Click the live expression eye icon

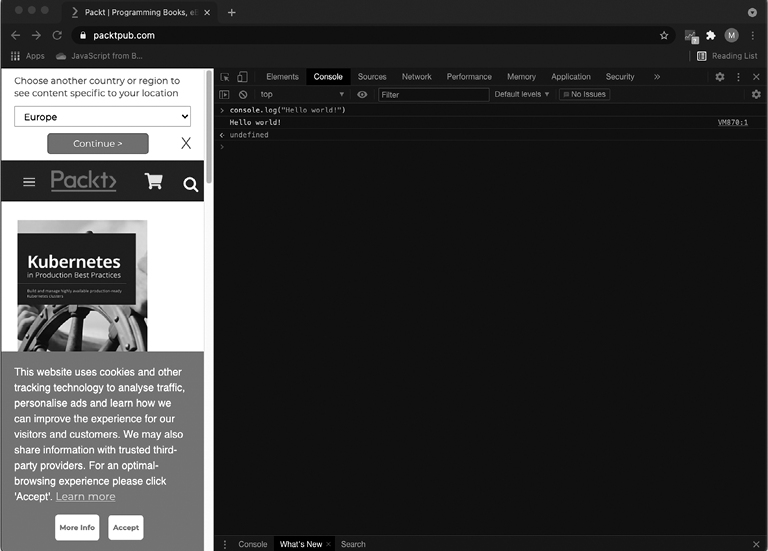(362, 94)
